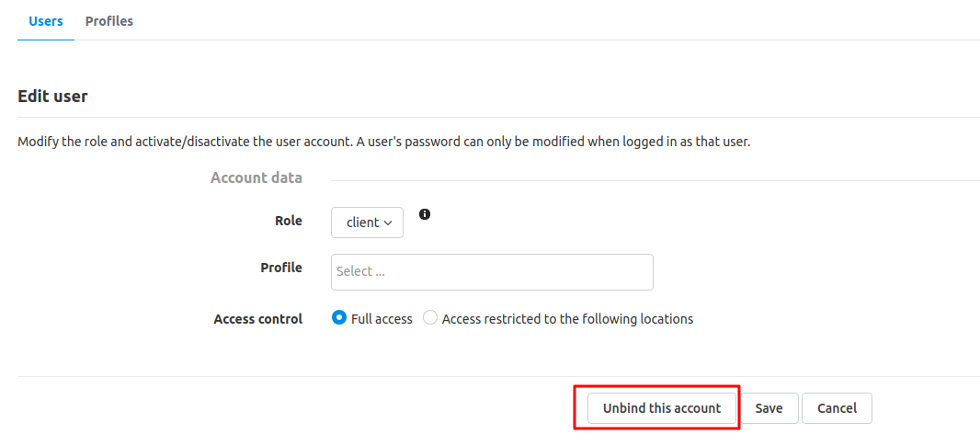Screen dimensions: 980x434
Task: Click the Profile field label
Action: pos(281,268)
